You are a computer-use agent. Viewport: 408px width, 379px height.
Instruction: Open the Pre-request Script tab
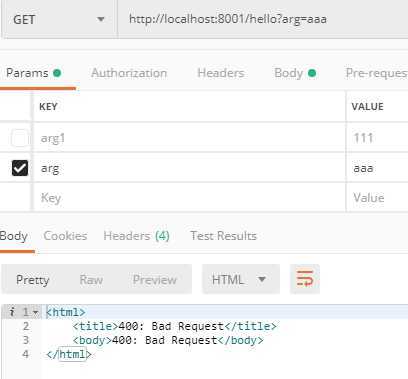tap(377, 73)
